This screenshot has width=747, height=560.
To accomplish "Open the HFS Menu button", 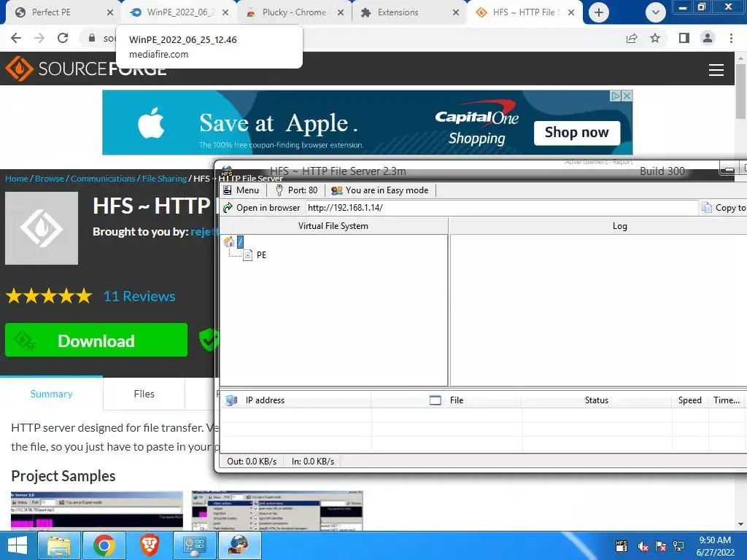I will [241, 190].
